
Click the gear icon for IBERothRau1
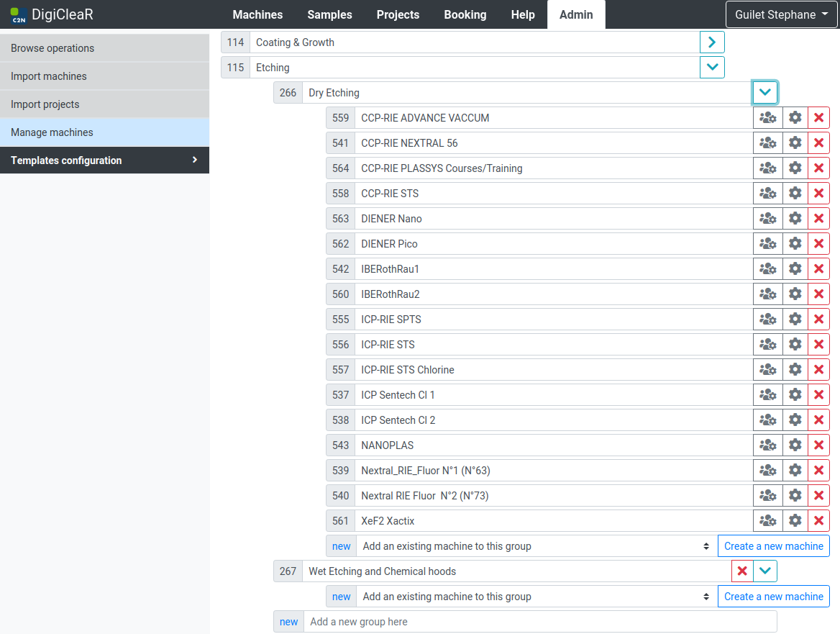795,269
